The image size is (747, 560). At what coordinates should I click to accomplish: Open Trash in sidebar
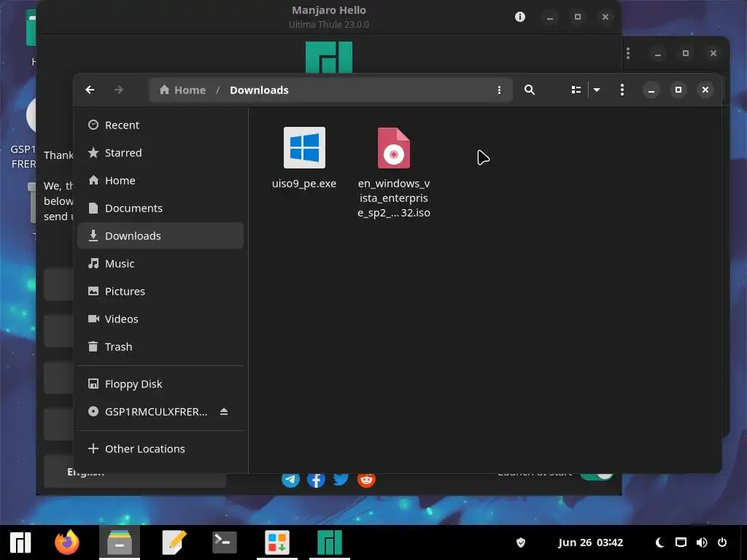pyautogui.click(x=160, y=346)
